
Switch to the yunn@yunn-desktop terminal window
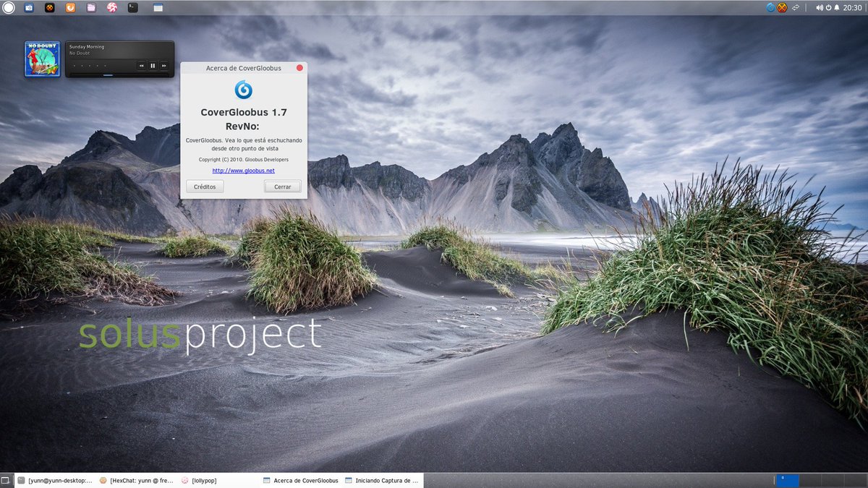pyautogui.click(x=56, y=481)
